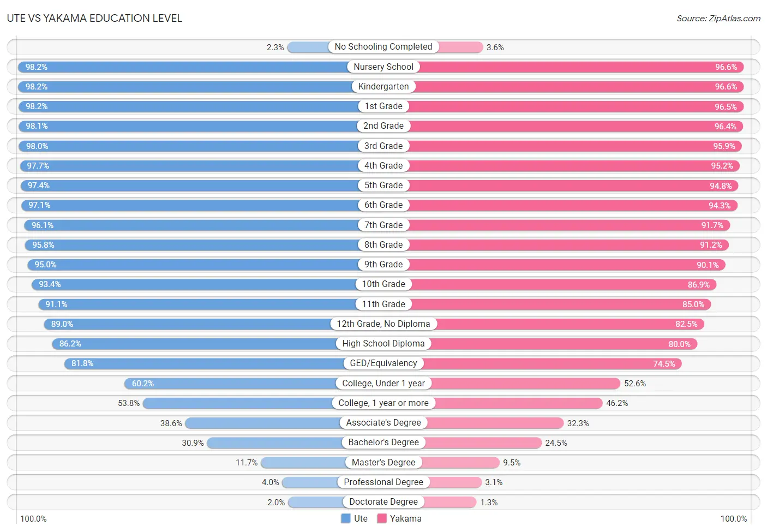
Task: Select the Master's Degree label
Action: click(383, 462)
